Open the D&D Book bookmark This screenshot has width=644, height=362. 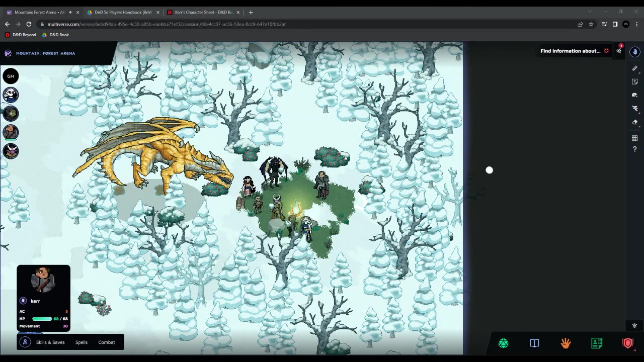point(55,35)
